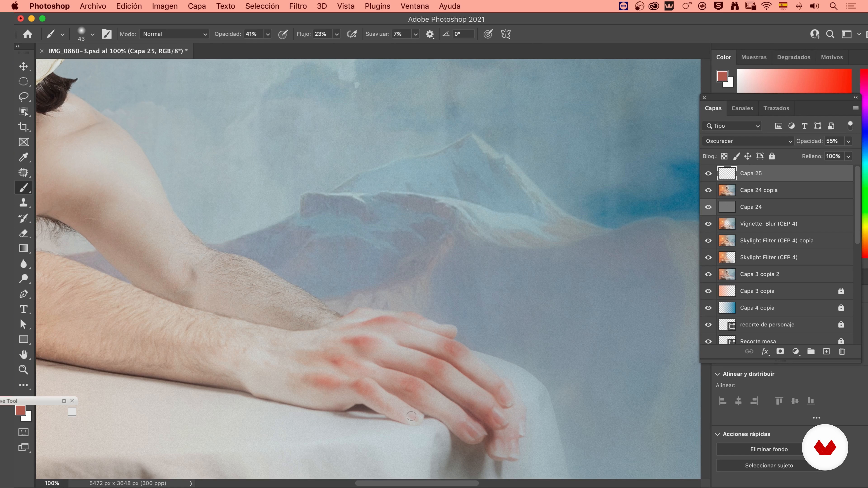The image size is (868, 488).
Task: Hide the Capa 24 copia layer
Action: coord(708,190)
